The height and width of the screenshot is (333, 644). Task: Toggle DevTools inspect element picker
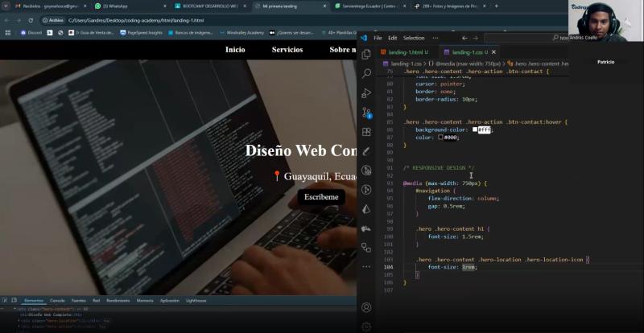5,300
